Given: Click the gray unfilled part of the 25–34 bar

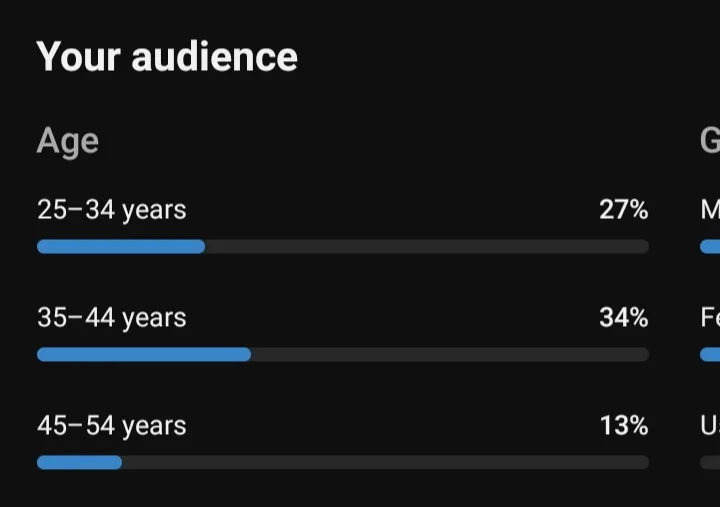Looking at the screenshot, I should (427, 247).
